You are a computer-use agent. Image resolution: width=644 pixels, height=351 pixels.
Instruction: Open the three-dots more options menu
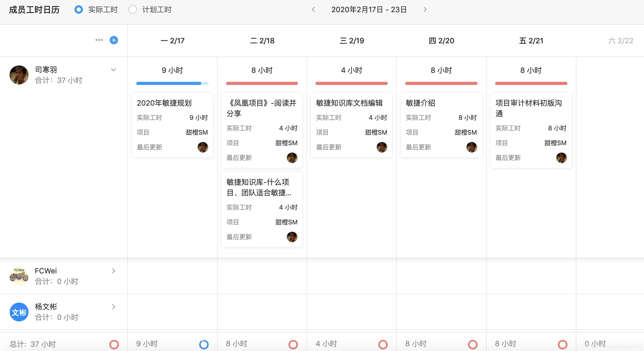click(x=99, y=40)
